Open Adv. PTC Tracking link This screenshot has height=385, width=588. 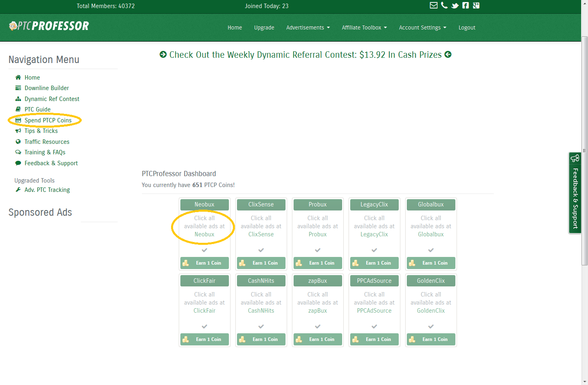pyautogui.click(x=47, y=190)
